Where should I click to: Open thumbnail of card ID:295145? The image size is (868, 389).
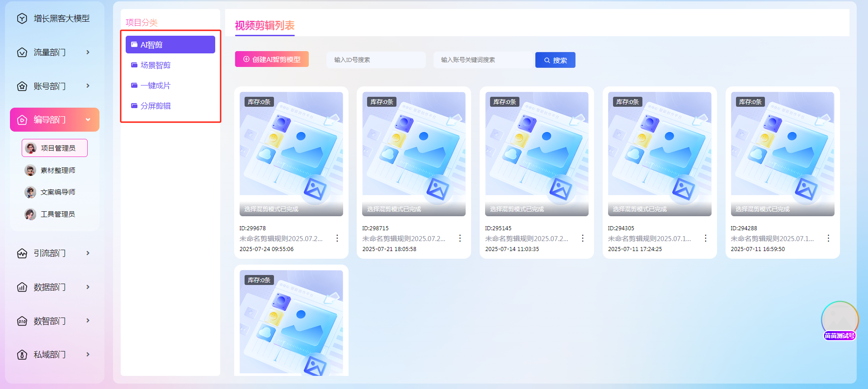(x=537, y=154)
